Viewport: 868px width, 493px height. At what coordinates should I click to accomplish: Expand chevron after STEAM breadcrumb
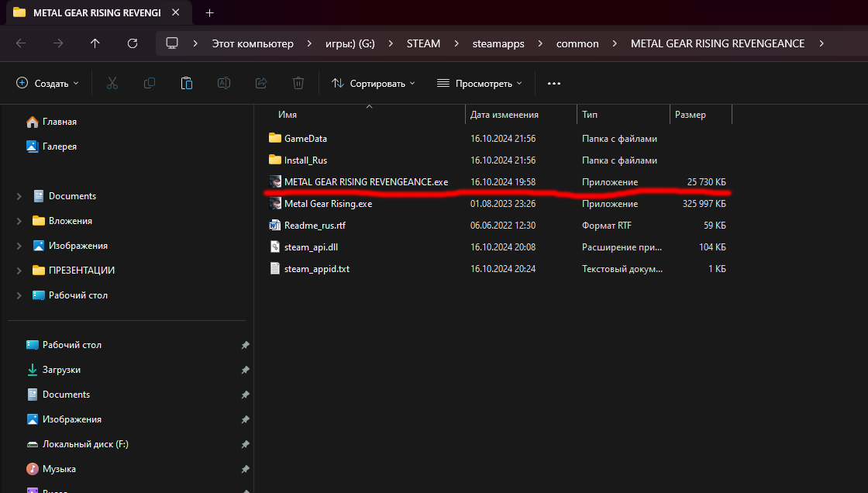[456, 43]
